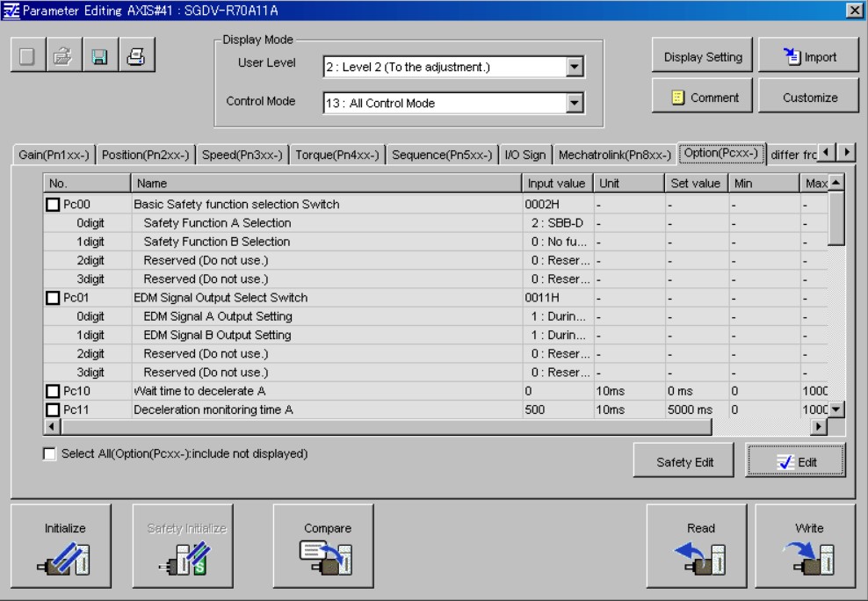
Task: Click the Display Setting button
Action: tap(702, 57)
